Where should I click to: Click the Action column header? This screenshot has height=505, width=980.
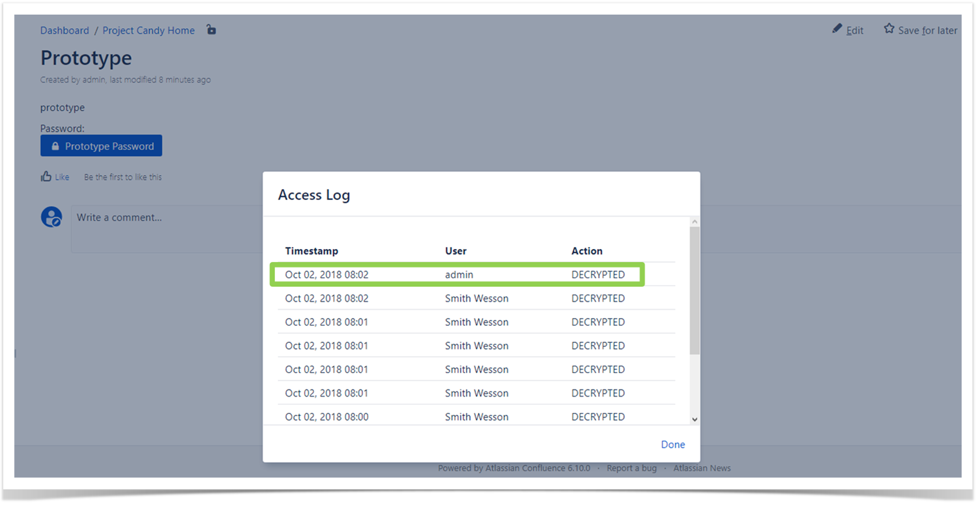pos(587,251)
